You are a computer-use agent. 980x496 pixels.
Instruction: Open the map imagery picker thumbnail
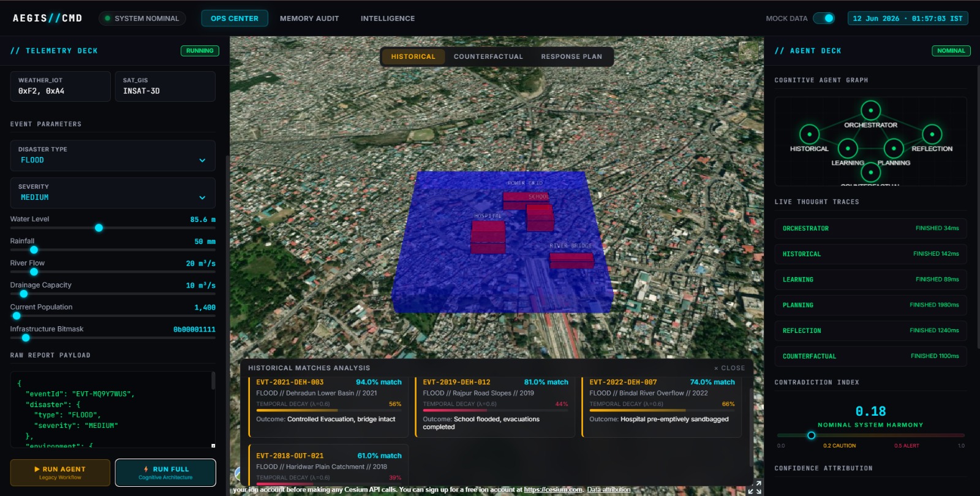pyautogui.click(x=748, y=51)
